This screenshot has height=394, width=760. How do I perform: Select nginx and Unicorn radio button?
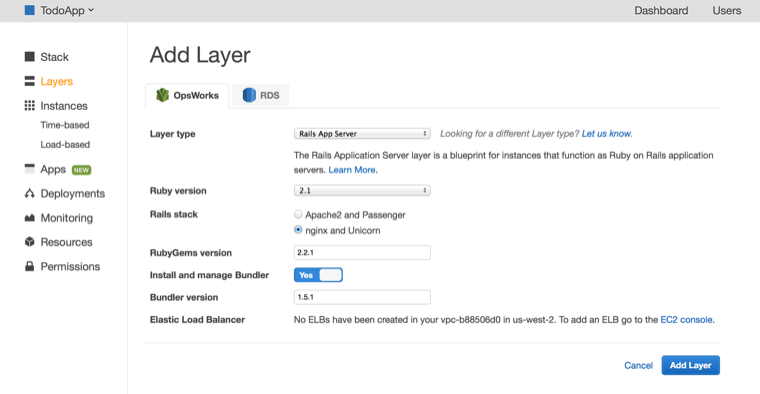point(298,230)
